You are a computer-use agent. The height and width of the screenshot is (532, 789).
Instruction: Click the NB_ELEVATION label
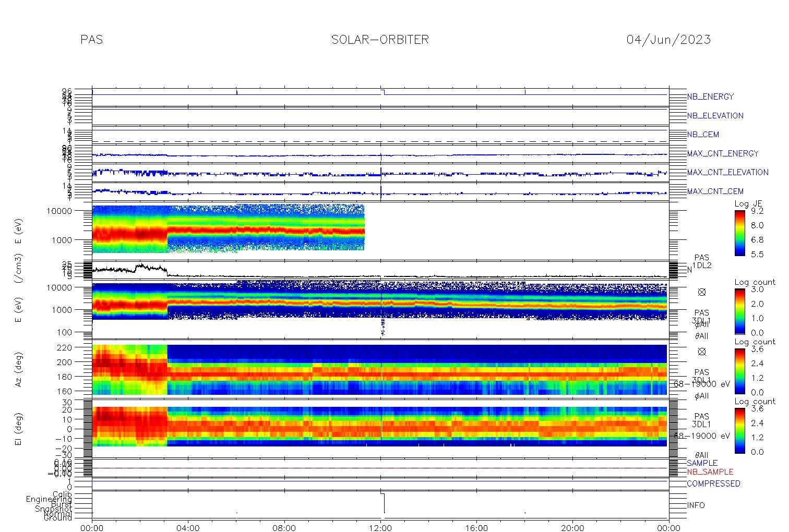click(x=715, y=116)
